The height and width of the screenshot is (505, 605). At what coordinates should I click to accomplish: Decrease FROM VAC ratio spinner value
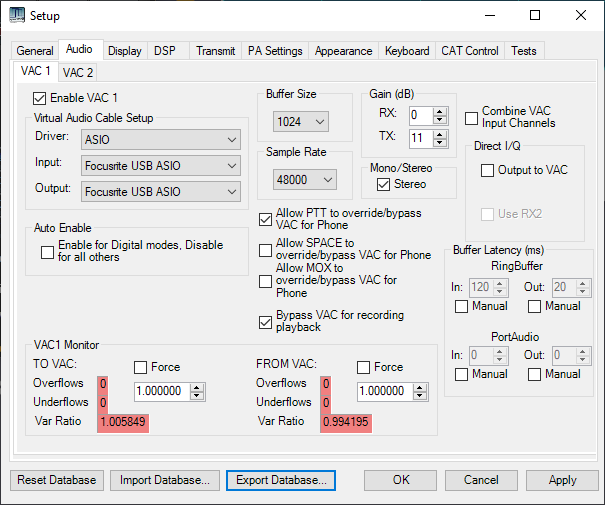[x=421, y=396]
